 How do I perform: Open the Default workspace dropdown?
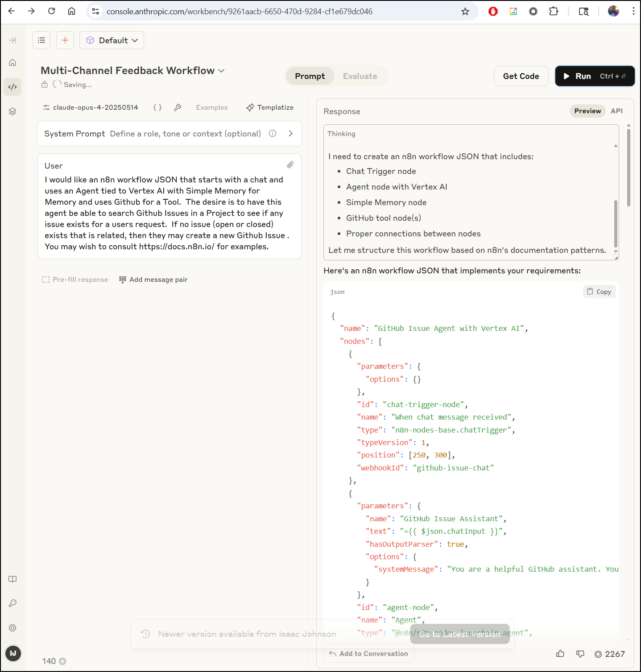pos(112,40)
